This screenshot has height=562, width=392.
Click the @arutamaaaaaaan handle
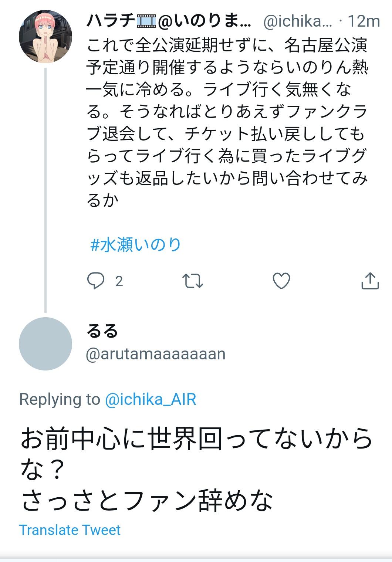[x=155, y=354]
